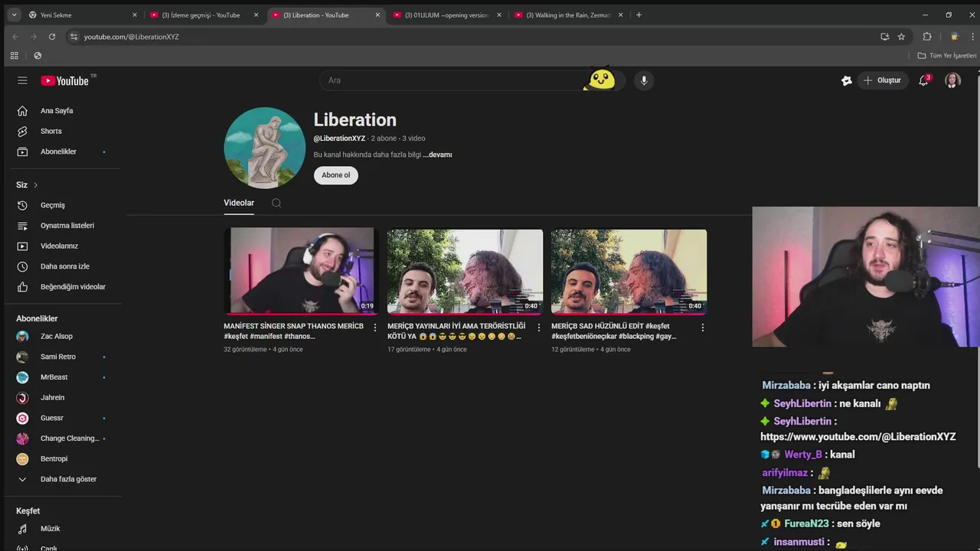This screenshot has height=551, width=980.
Task: Click the @LiberationXYZ channel handle
Action: point(339,139)
